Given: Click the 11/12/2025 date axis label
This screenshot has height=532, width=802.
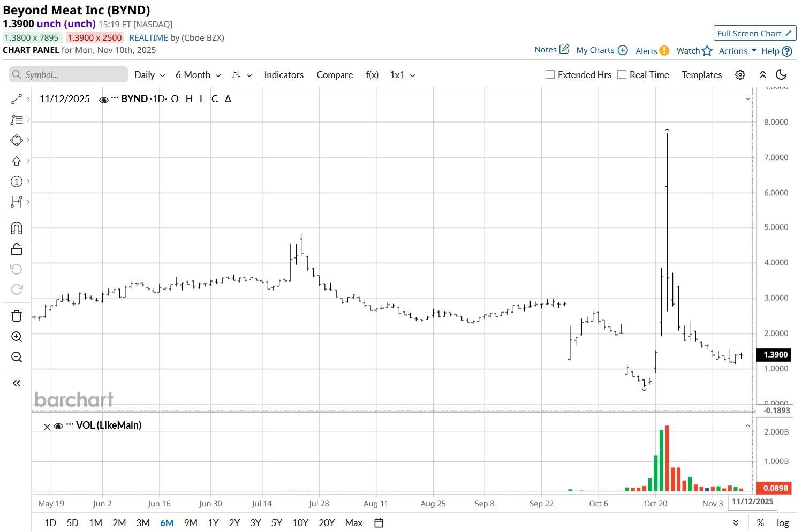Looking at the screenshot, I should click(x=752, y=501).
